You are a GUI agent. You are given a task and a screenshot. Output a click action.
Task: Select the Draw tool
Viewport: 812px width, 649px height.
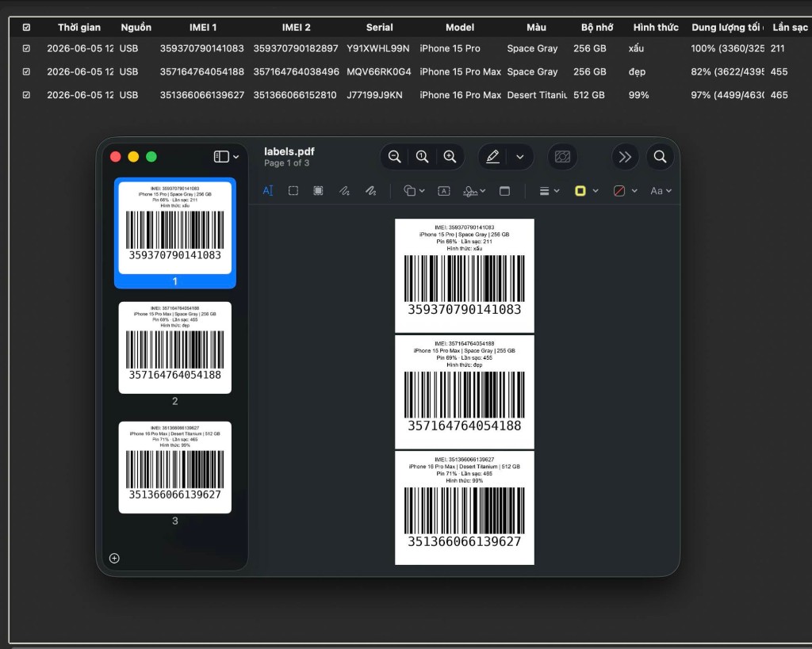pyautogui.click(x=370, y=191)
